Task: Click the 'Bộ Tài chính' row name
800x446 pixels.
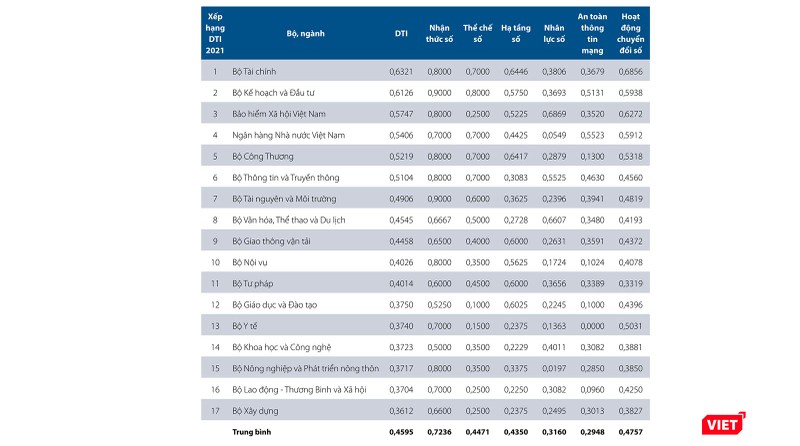Action: click(x=254, y=72)
